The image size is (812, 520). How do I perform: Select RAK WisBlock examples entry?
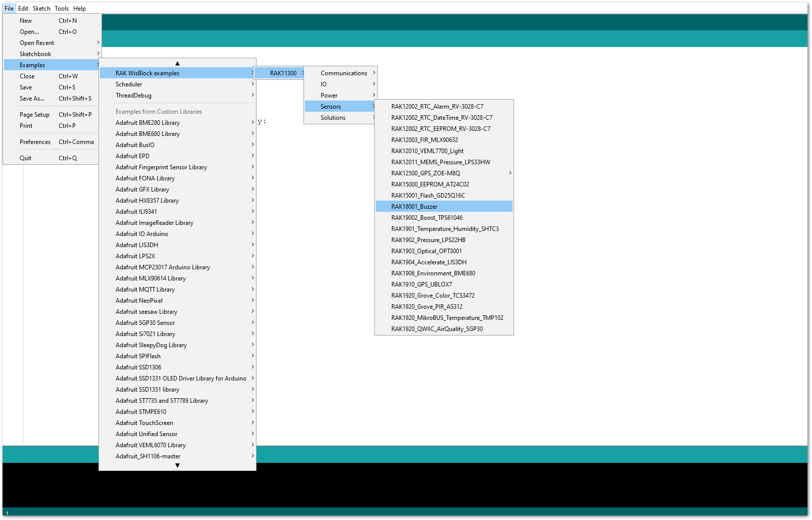(x=177, y=73)
